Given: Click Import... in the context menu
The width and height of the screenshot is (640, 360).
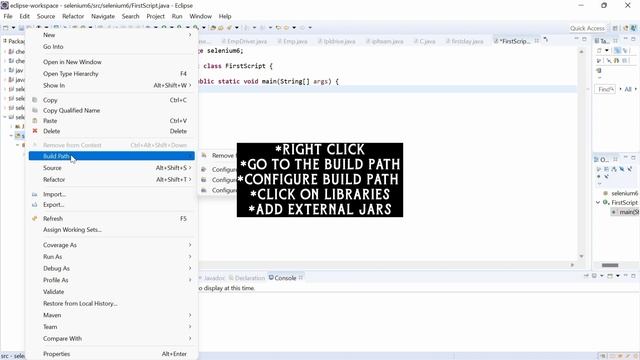Looking at the screenshot, I should [111, 194].
